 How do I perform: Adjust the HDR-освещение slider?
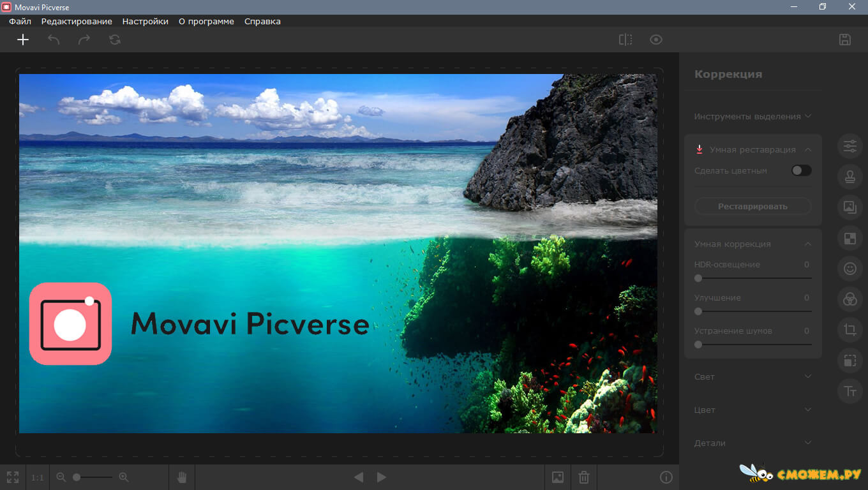(753, 278)
